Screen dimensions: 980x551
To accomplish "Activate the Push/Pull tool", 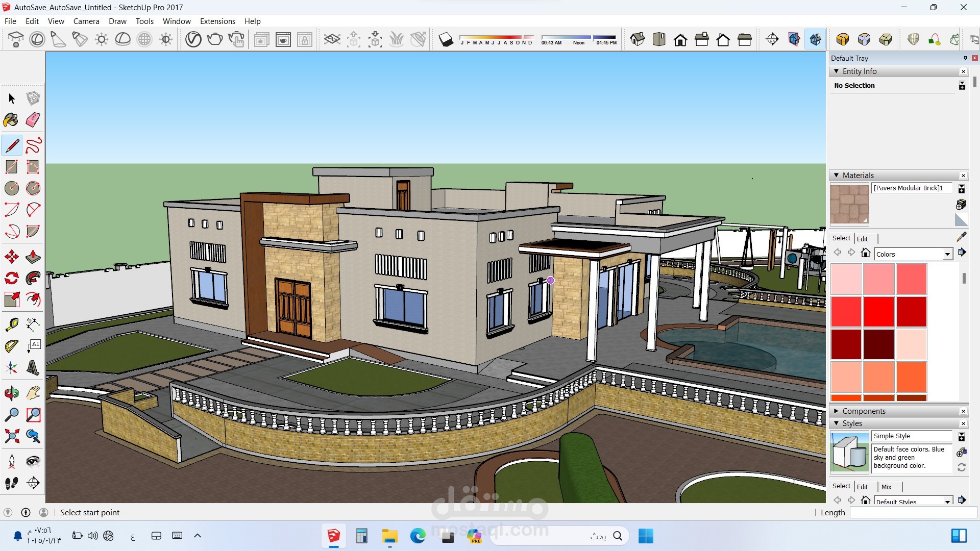I will (33, 256).
